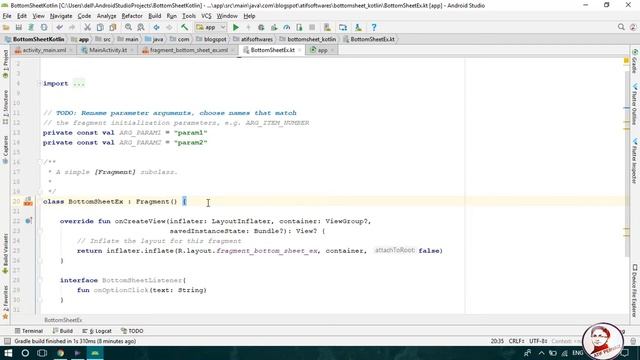Click the blogspot breadcrumb folder
This screenshot has height=360, width=640.
(211, 39)
